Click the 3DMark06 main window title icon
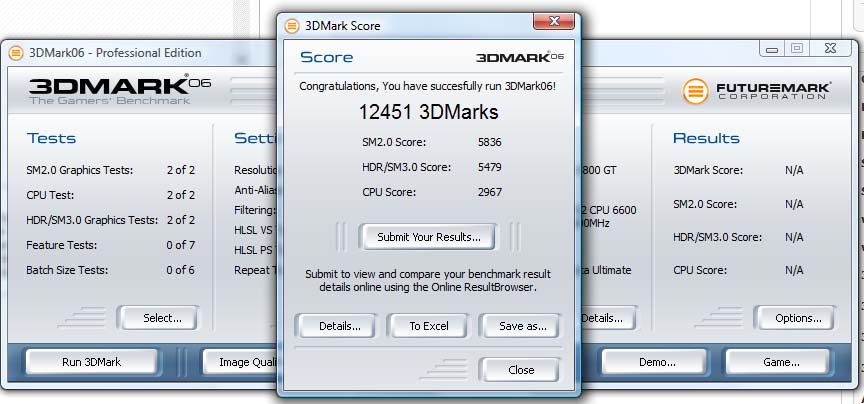Viewport: 864px width, 404px height. pyautogui.click(x=16, y=53)
